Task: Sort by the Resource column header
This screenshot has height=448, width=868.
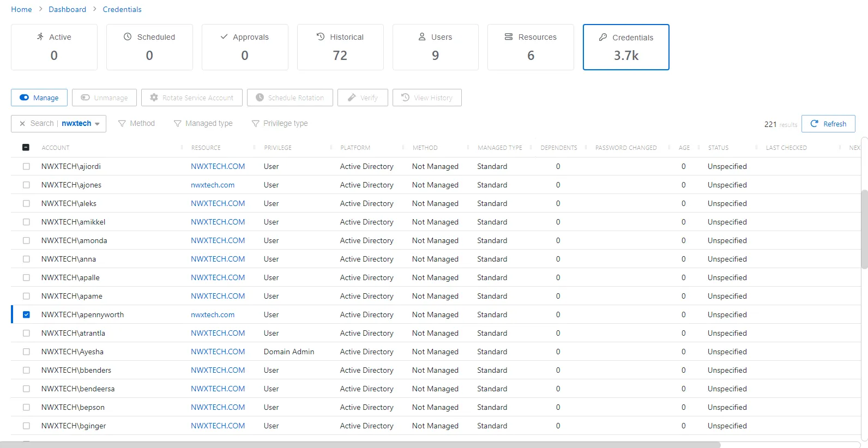Action: click(x=206, y=148)
